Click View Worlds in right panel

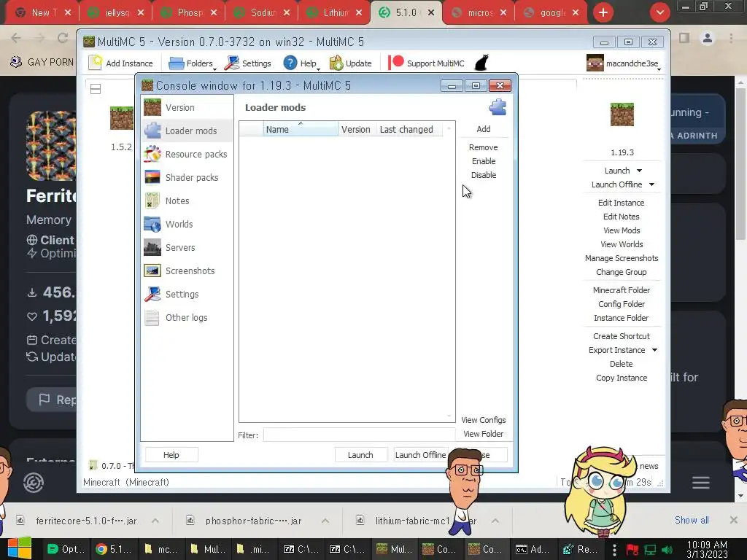[x=622, y=244]
